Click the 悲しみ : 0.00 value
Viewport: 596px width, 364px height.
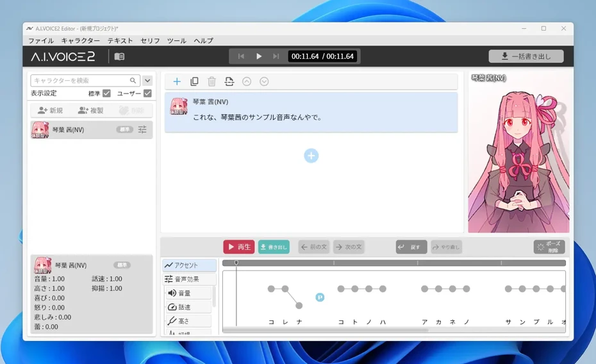(x=53, y=317)
